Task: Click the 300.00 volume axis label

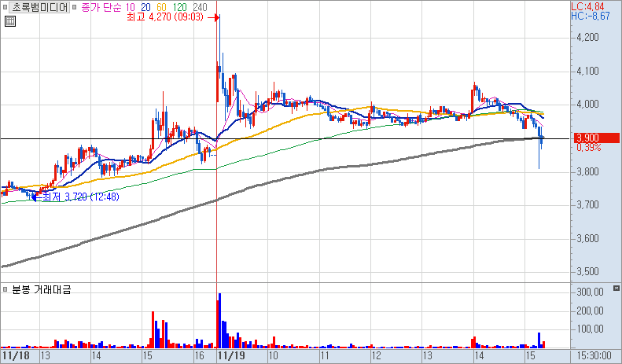Action: tap(590, 292)
